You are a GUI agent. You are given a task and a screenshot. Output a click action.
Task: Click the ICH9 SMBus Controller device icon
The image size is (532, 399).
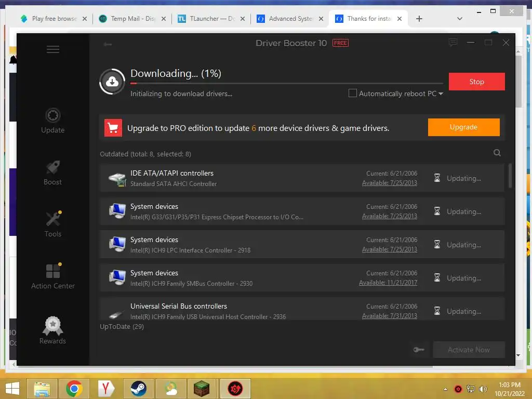click(117, 277)
